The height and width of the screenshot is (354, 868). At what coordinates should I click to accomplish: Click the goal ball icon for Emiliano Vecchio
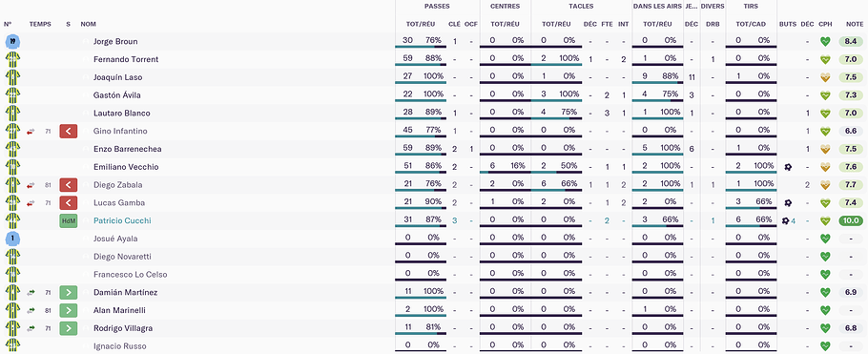point(788,167)
